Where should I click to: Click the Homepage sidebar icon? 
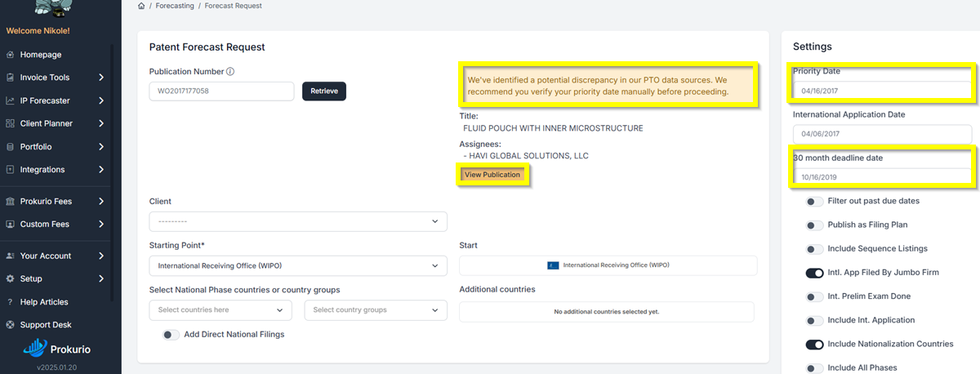[x=10, y=55]
